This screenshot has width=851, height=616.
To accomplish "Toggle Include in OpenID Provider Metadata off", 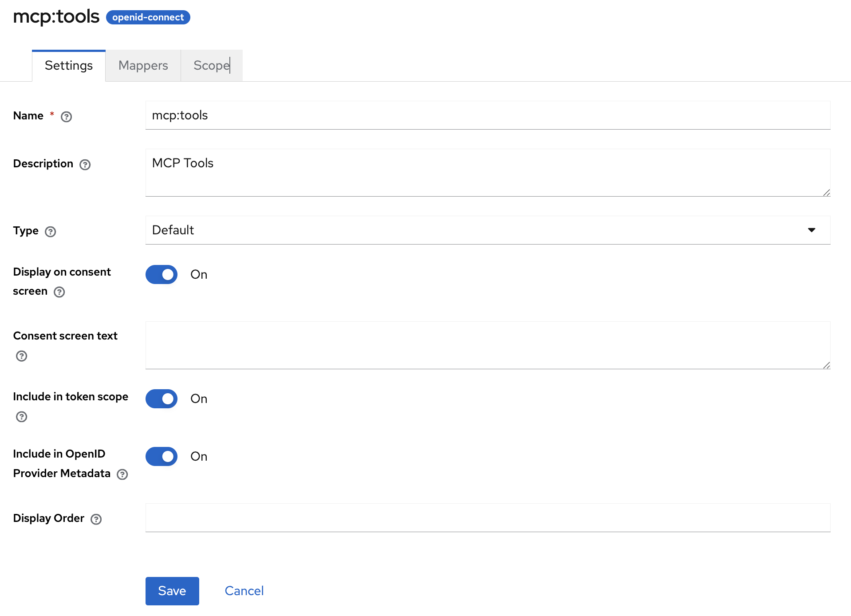I will click(x=162, y=457).
